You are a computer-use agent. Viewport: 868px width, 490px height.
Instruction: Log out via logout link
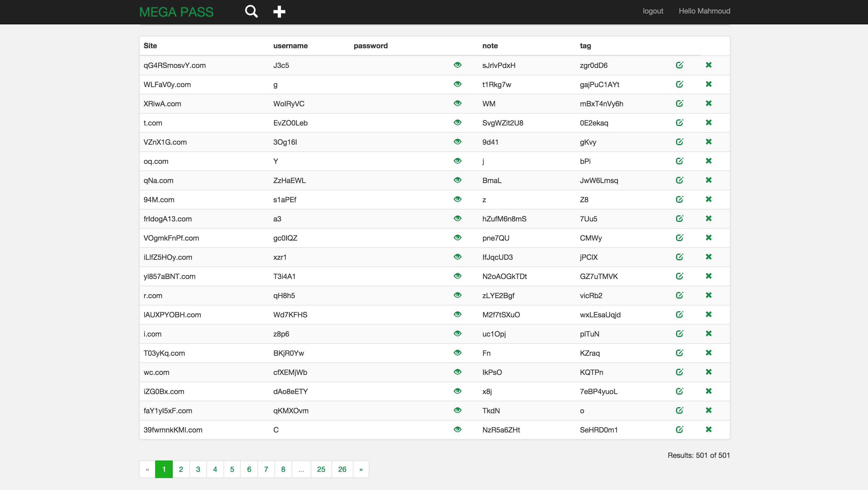point(653,11)
